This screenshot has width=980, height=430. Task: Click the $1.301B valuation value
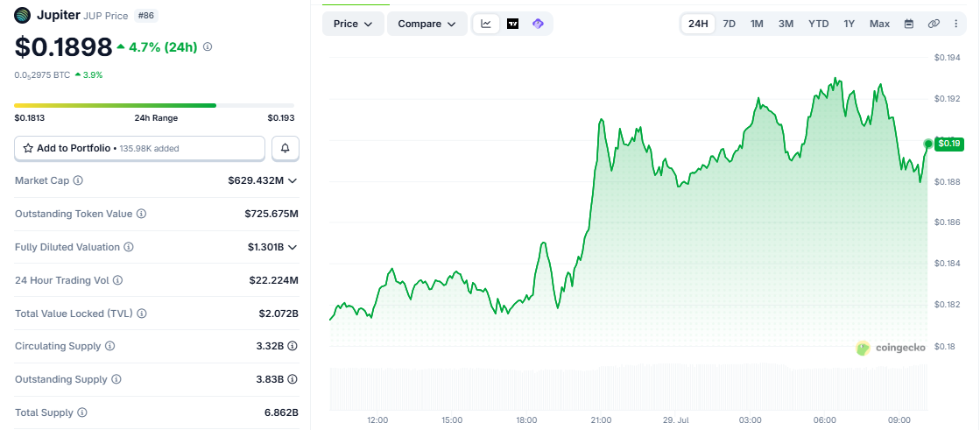pyautogui.click(x=265, y=247)
